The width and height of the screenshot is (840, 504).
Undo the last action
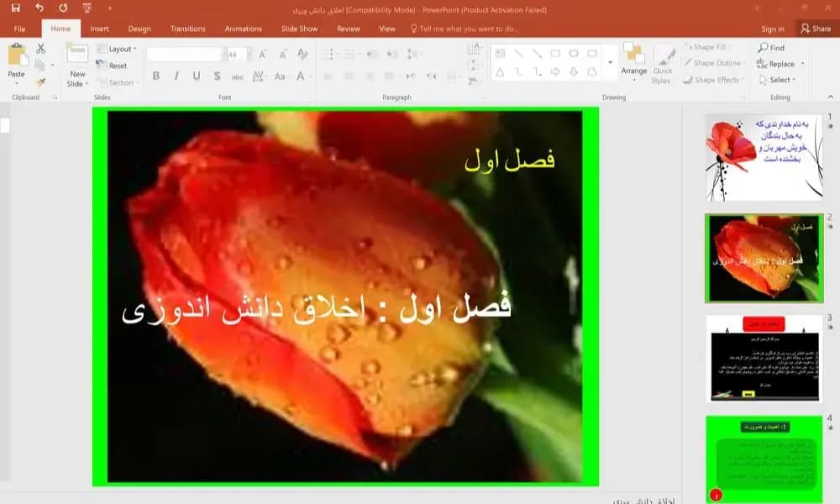tap(39, 8)
